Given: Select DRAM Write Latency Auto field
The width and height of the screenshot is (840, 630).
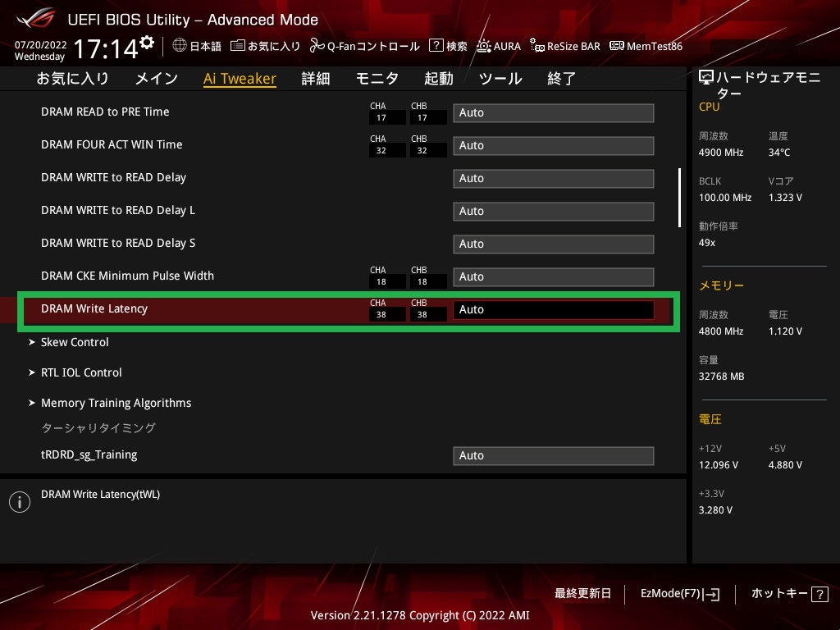Looking at the screenshot, I should [553, 309].
